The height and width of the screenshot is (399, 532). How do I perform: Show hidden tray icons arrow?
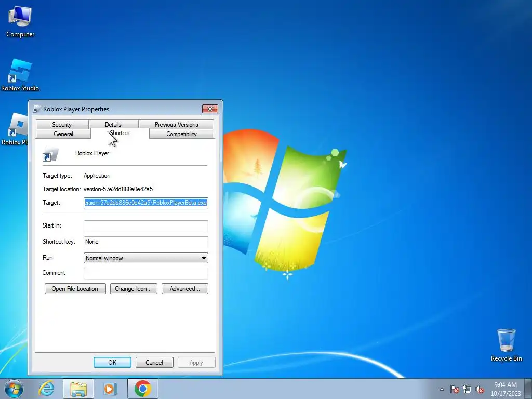pyautogui.click(x=442, y=389)
